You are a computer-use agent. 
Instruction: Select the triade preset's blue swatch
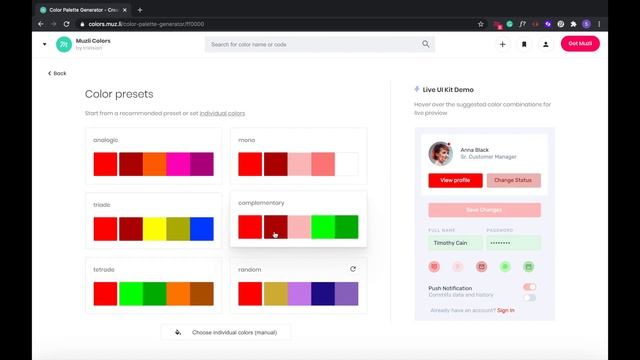[x=202, y=229]
